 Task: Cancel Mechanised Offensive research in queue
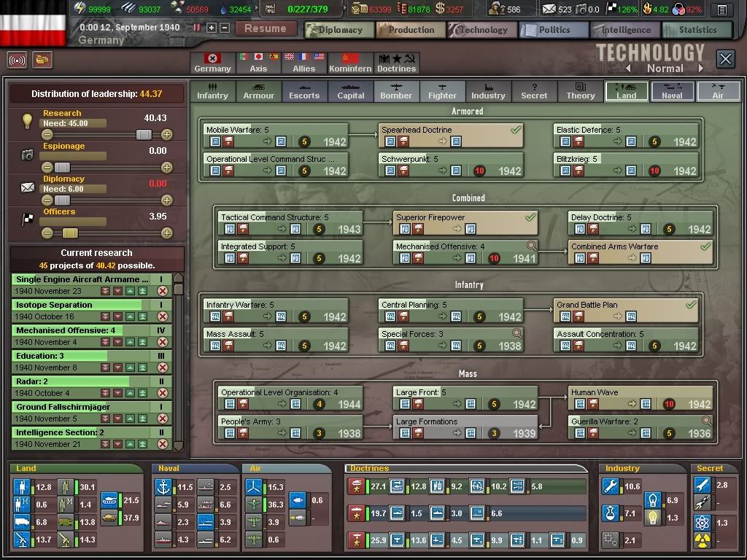163,342
